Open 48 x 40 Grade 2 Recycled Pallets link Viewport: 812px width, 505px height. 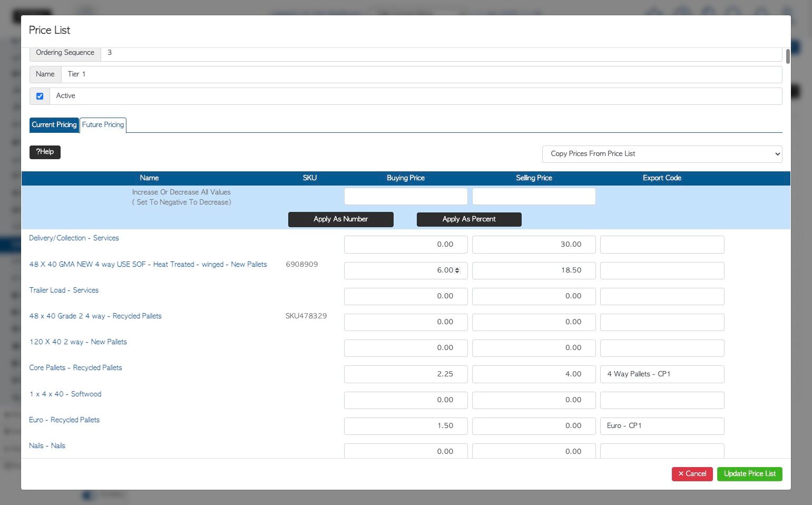tap(95, 316)
